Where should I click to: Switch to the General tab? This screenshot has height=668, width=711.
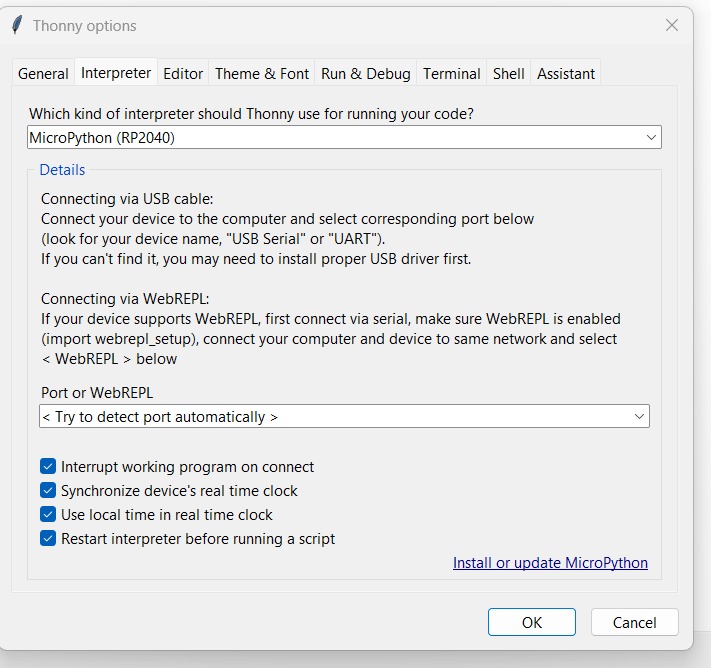point(43,74)
